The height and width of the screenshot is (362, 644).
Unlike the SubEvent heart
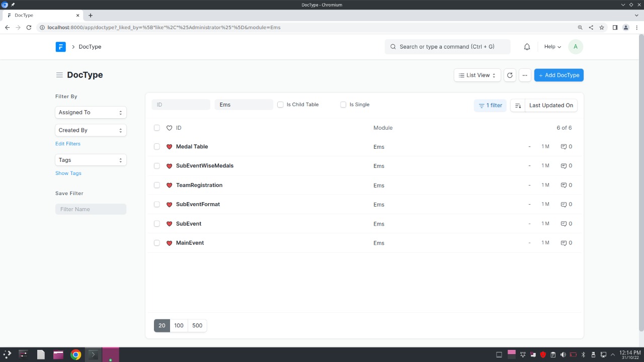[169, 224]
